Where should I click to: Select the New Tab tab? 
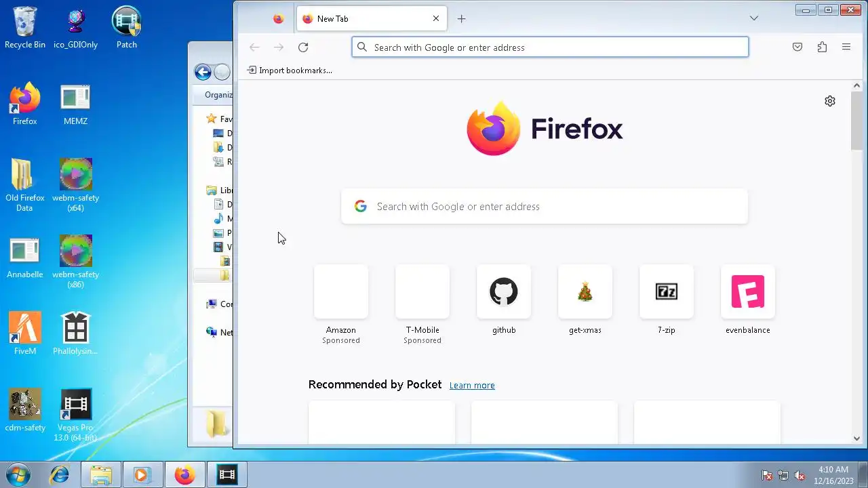click(x=372, y=19)
